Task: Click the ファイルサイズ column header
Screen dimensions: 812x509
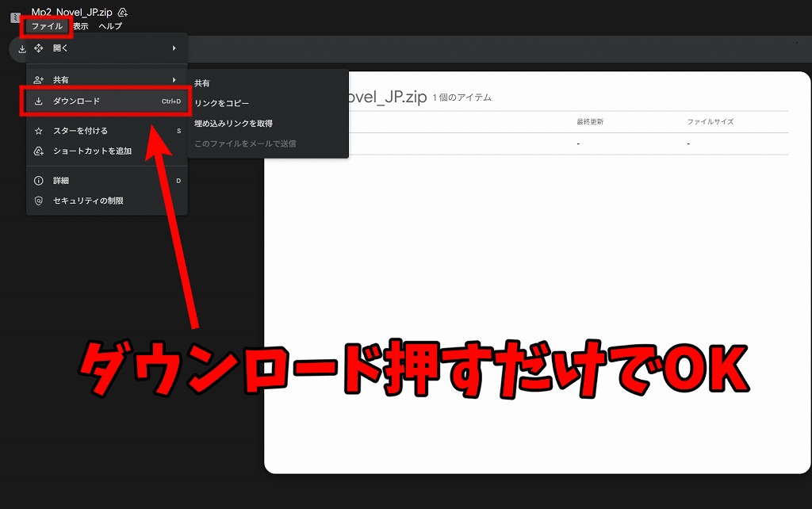Action: pos(710,122)
